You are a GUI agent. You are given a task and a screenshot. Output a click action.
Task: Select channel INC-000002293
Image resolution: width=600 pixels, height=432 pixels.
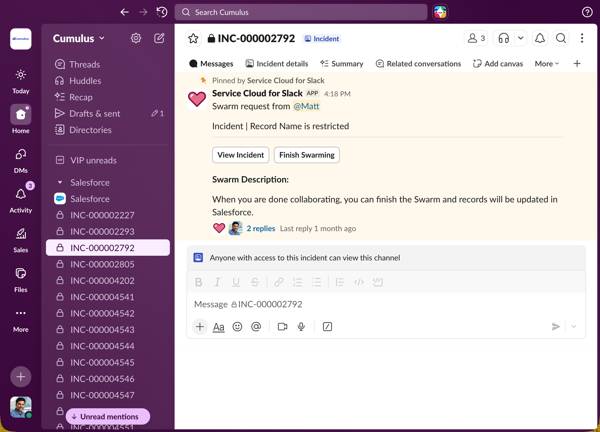click(108, 231)
